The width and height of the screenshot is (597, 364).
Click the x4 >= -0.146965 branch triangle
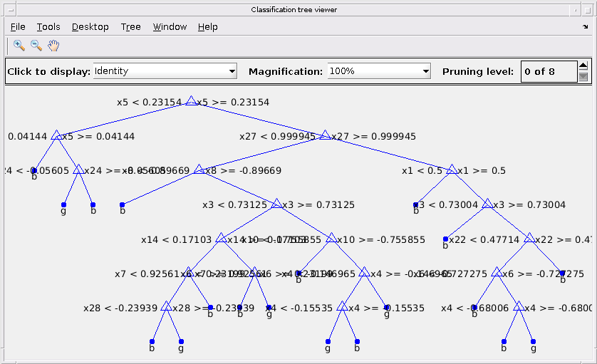point(364,272)
